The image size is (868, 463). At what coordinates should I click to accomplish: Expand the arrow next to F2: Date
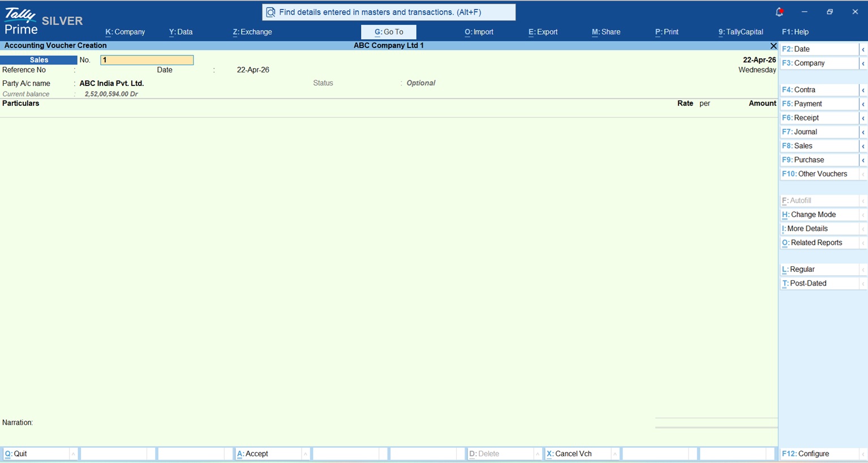pos(863,49)
